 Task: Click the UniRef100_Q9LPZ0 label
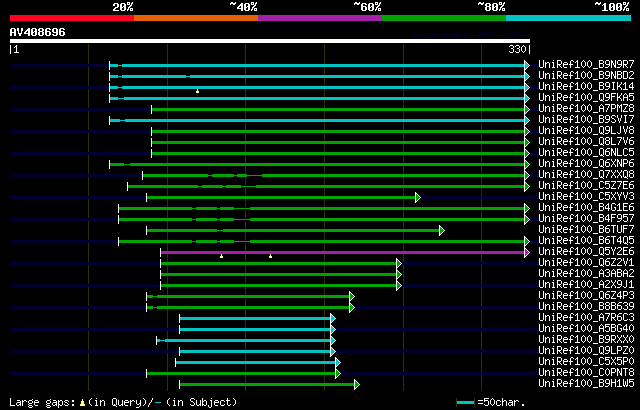click(586, 351)
